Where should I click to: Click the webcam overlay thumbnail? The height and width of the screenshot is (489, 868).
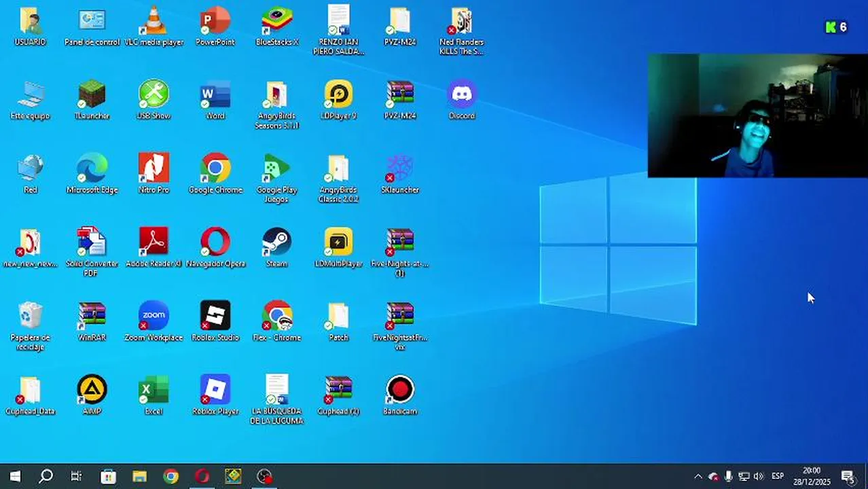758,115
